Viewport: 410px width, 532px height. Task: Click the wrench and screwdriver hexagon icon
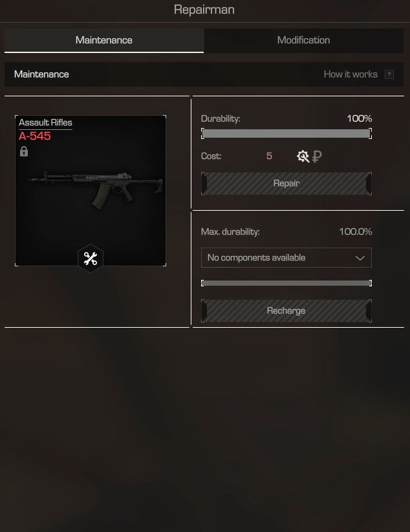91,259
